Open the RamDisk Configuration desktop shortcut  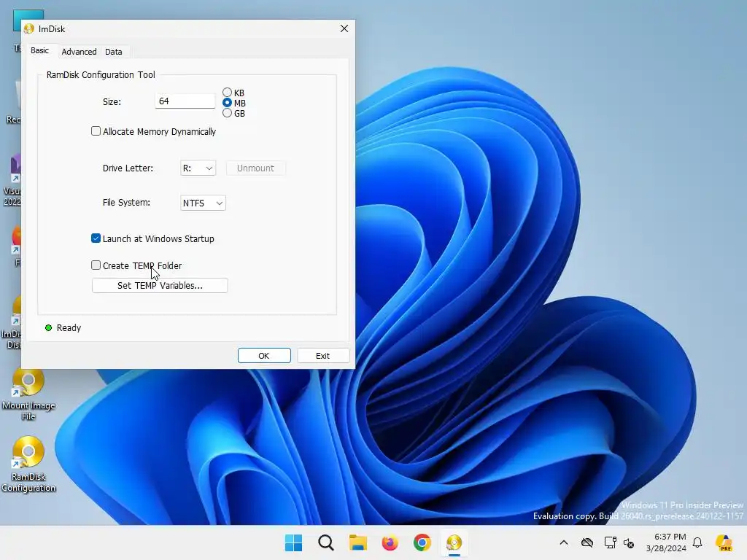pos(28,464)
